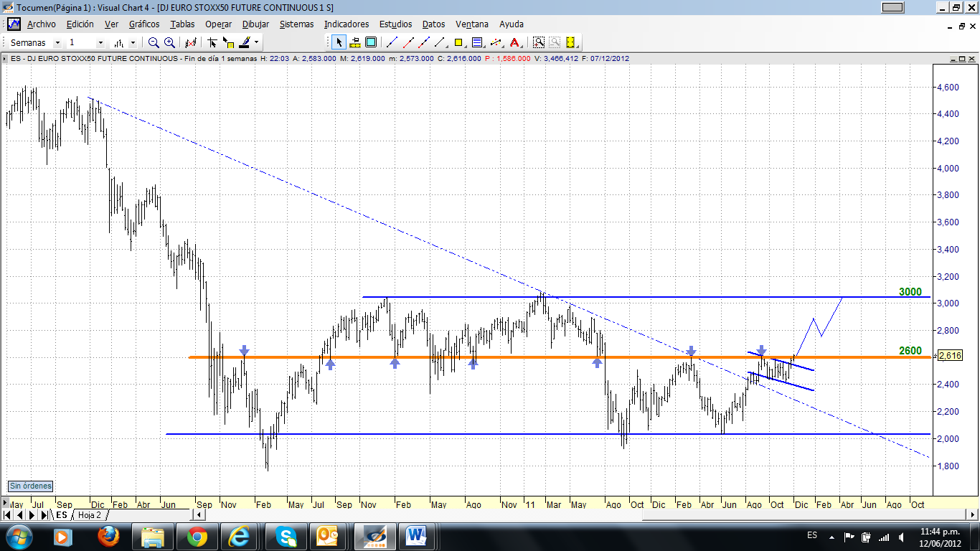Viewport: 980px width, 551px height.
Task: Select the blue trend line drawing tool
Action: (x=392, y=42)
